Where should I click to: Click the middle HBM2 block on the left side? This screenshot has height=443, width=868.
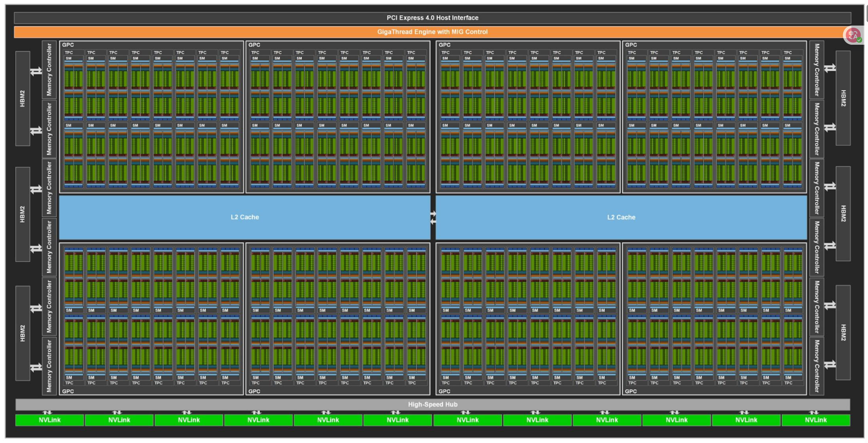click(22, 214)
